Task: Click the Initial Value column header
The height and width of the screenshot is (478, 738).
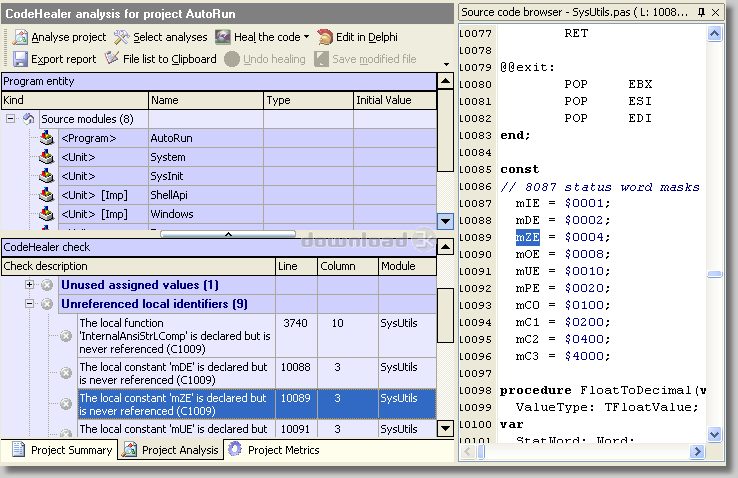Action: coord(395,100)
